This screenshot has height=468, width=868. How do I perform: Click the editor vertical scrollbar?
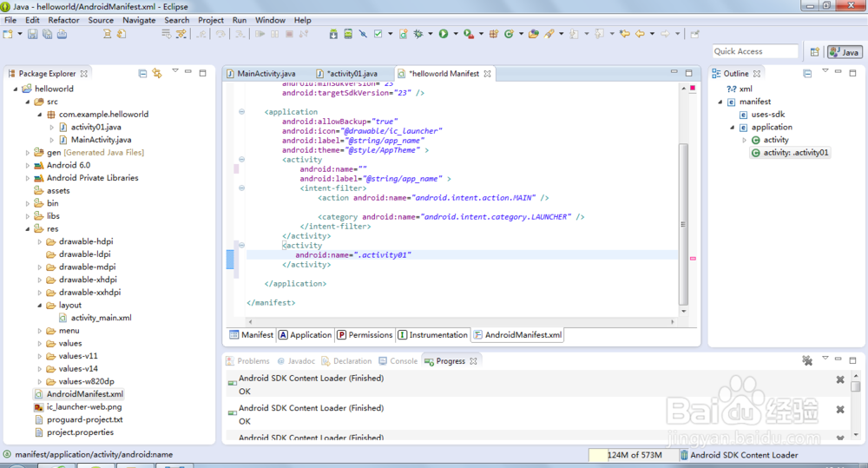point(684,224)
